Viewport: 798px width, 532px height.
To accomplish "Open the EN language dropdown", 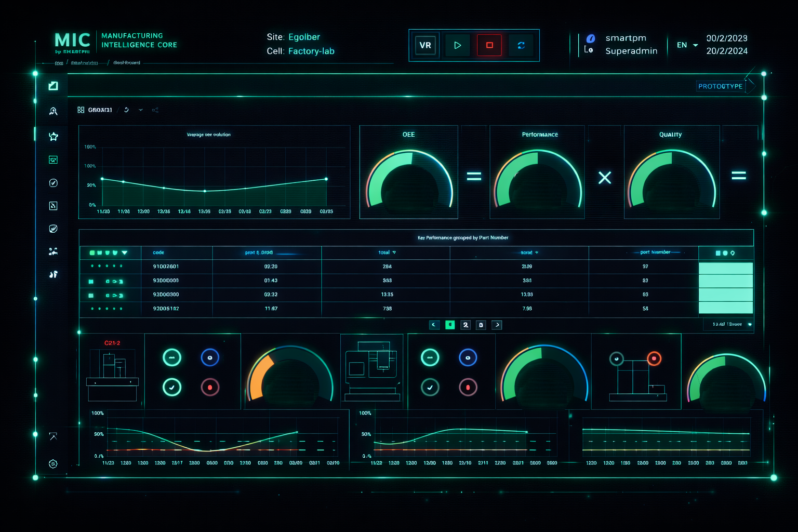I will coord(687,45).
